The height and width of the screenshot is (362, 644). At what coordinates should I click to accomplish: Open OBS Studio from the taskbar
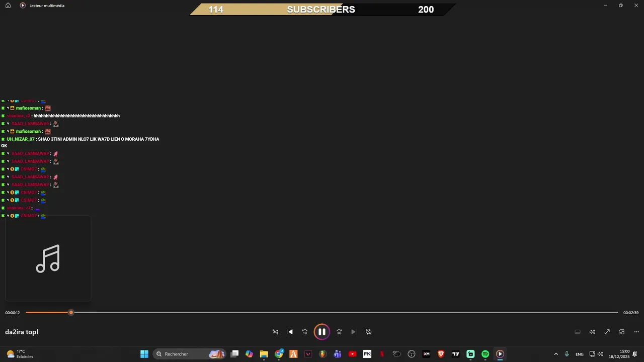pos(412,354)
